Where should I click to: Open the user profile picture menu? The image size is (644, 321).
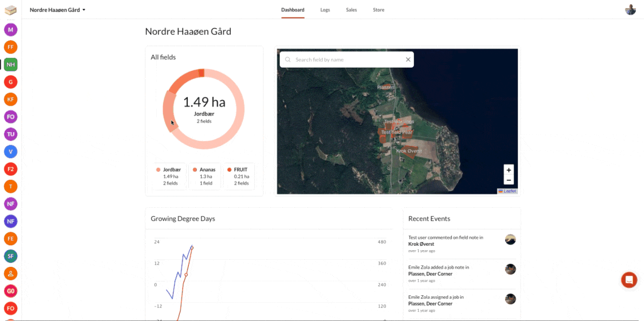point(631,10)
